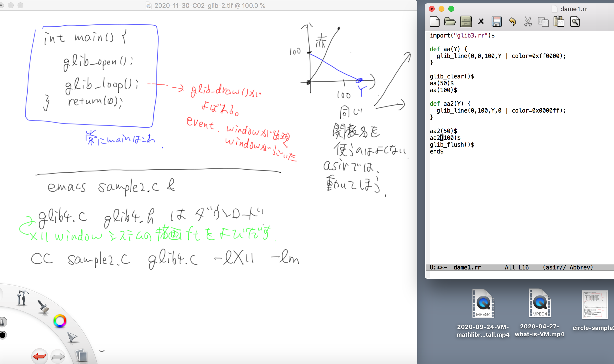The height and width of the screenshot is (364, 614).
Task: Select the pencil tip brush button
Action: click(x=2, y=322)
